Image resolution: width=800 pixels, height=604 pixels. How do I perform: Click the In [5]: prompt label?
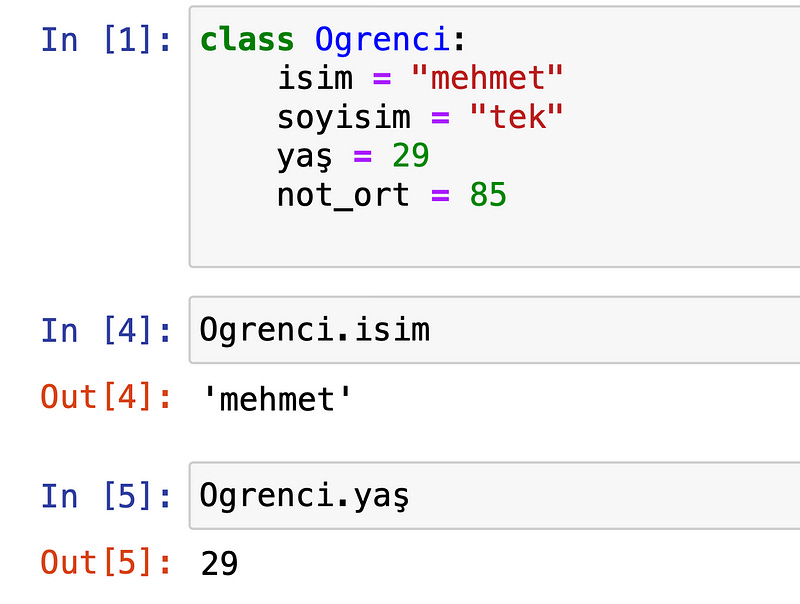click(x=106, y=496)
